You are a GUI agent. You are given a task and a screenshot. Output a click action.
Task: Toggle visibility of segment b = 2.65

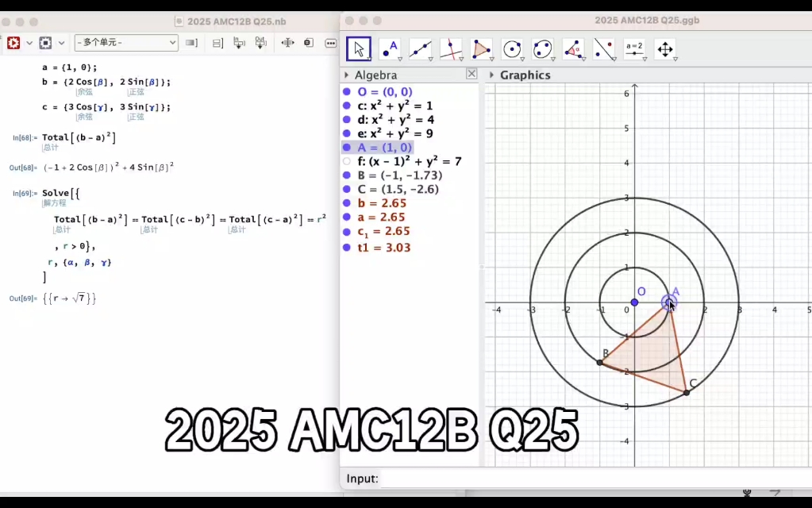point(347,203)
